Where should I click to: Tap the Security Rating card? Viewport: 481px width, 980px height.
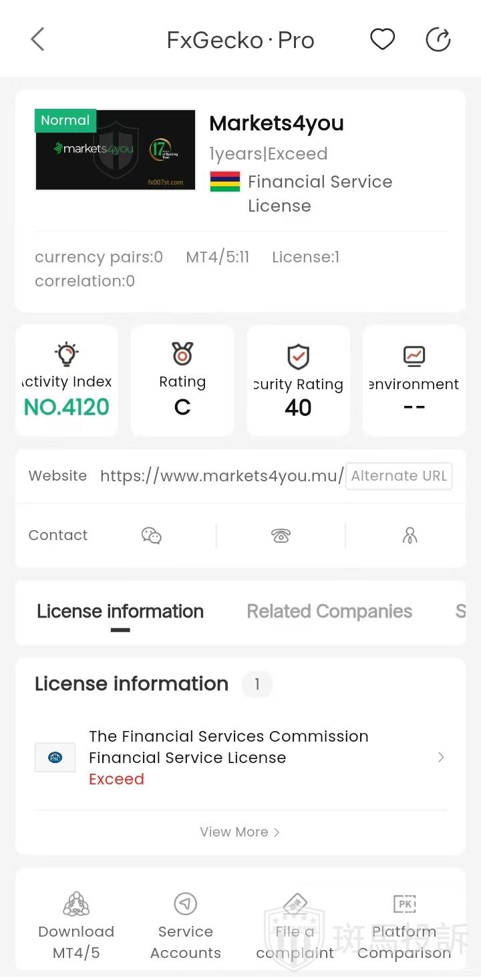click(298, 381)
